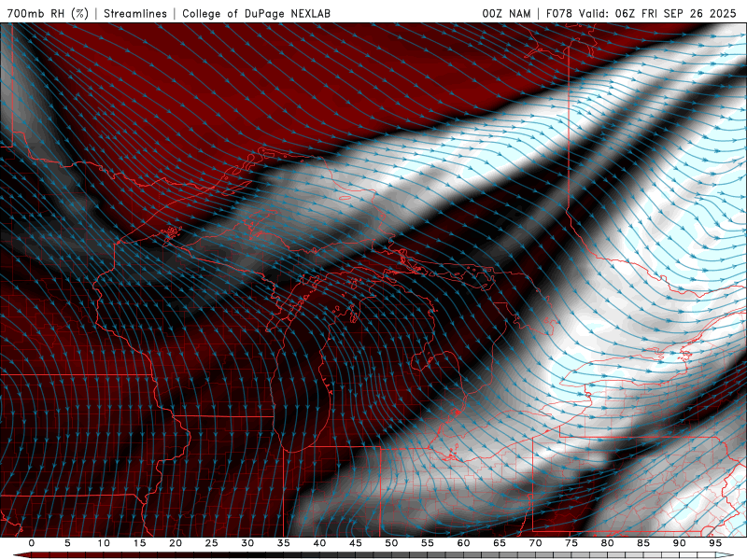Click the light cyan high-humidity end of colorbar

[x=726, y=555]
